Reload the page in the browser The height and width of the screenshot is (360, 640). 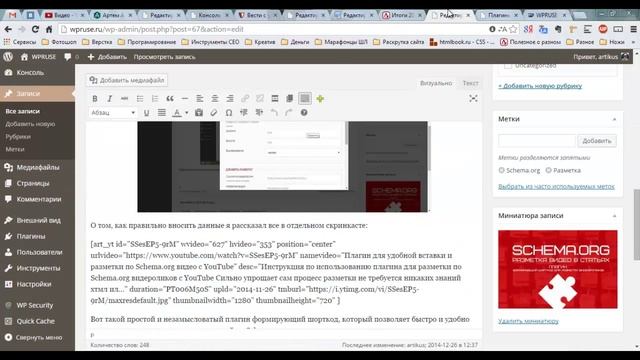tap(36, 29)
